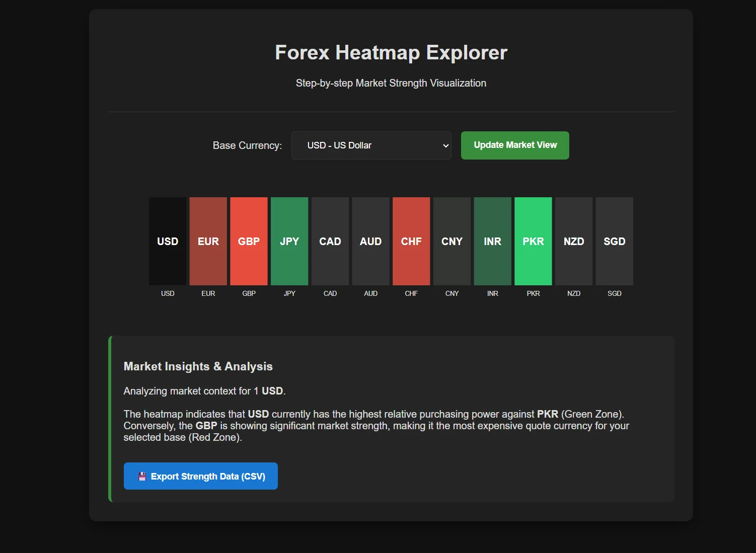
Task: Click the floppy disk icon on Export button
Action: [142, 476]
